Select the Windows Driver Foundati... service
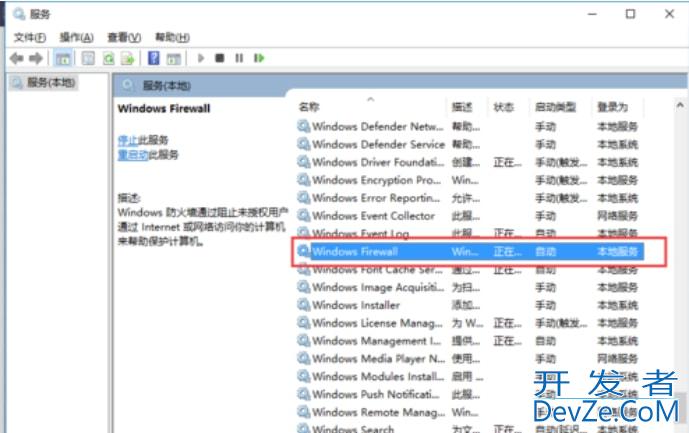 (378, 162)
